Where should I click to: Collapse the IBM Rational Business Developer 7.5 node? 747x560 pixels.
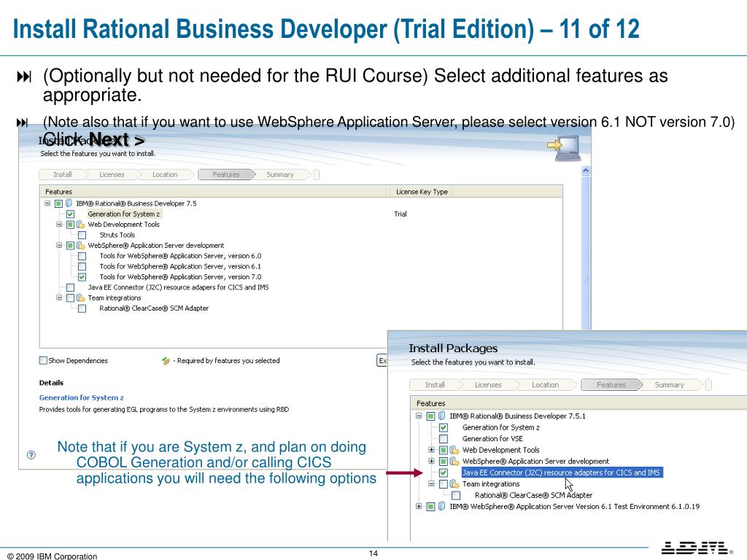click(47, 203)
